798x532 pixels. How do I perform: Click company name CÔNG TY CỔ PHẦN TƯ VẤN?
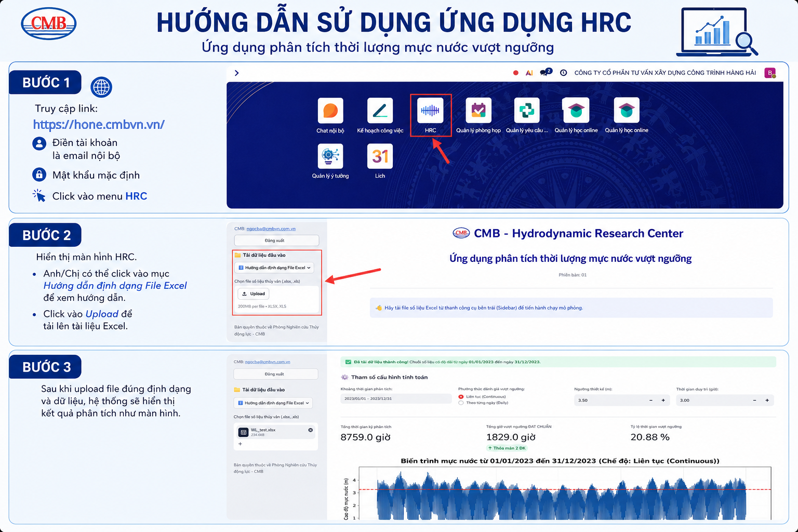point(665,73)
